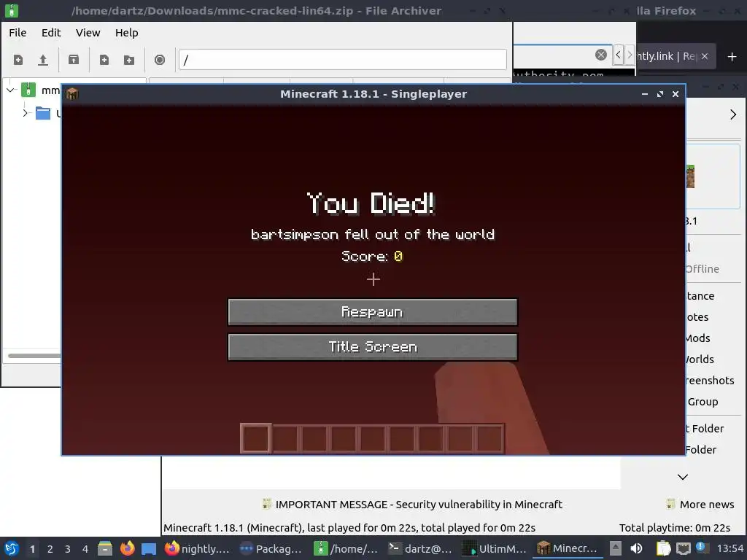Open volume control speaker icon
This screenshot has width=747, height=560.
click(x=636, y=548)
